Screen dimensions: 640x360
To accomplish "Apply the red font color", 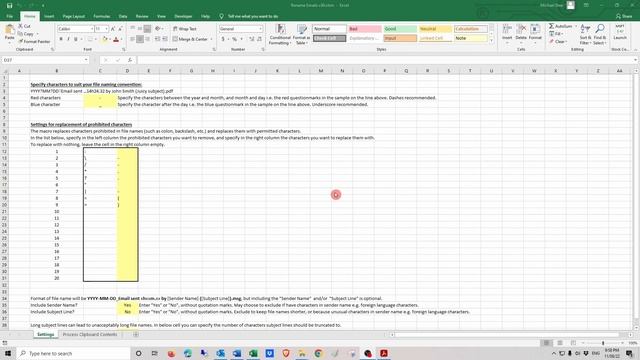I will coord(116,39).
